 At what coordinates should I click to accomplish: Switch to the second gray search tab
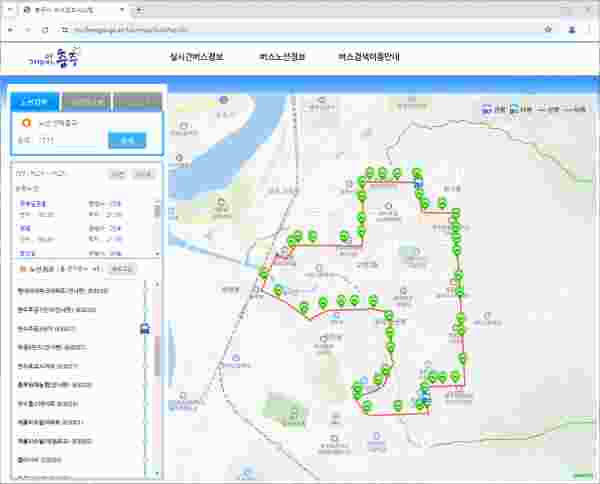pos(86,101)
